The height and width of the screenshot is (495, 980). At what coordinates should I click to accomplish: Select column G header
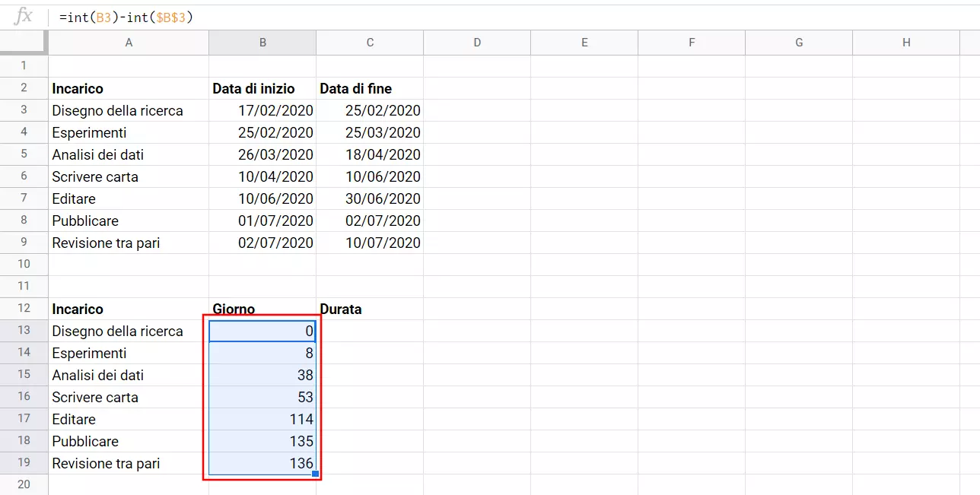point(799,43)
